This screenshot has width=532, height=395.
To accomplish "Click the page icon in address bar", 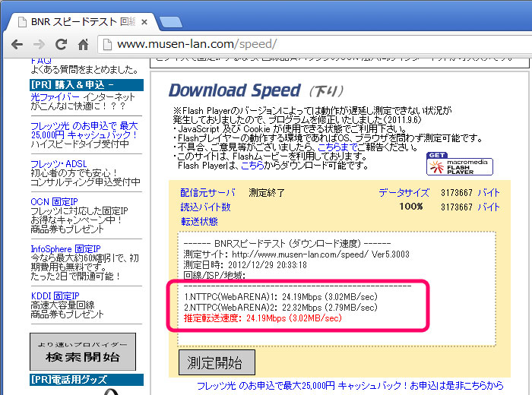I will [107, 44].
